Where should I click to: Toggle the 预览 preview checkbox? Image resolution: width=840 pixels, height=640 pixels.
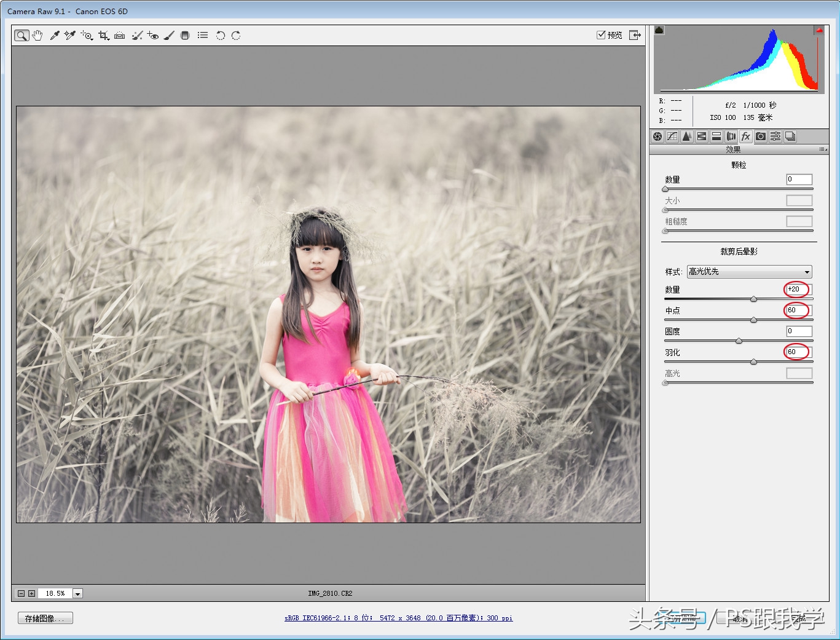(x=601, y=35)
